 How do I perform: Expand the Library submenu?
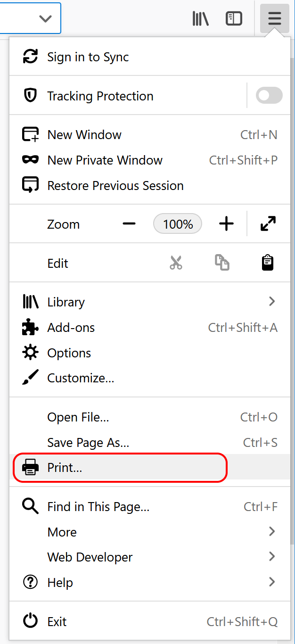[x=272, y=301]
